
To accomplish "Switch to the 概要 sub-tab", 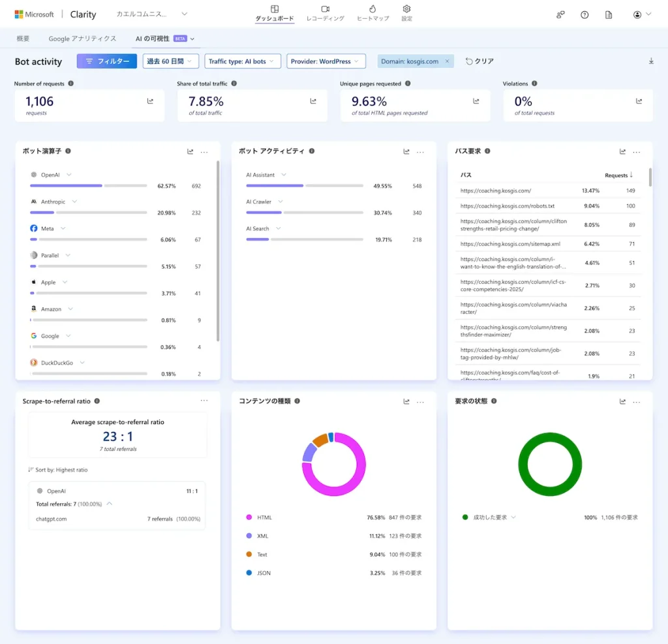I will [23, 38].
